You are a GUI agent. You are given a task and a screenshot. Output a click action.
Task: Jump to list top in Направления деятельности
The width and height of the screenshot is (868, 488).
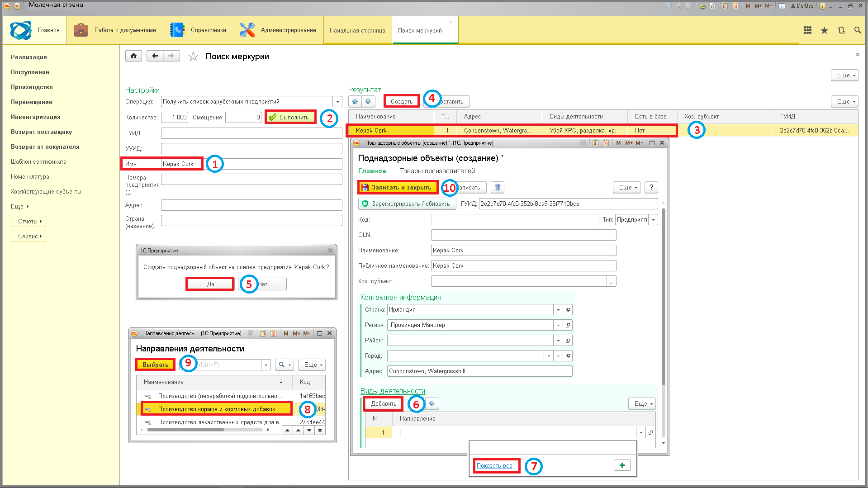[x=287, y=430]
